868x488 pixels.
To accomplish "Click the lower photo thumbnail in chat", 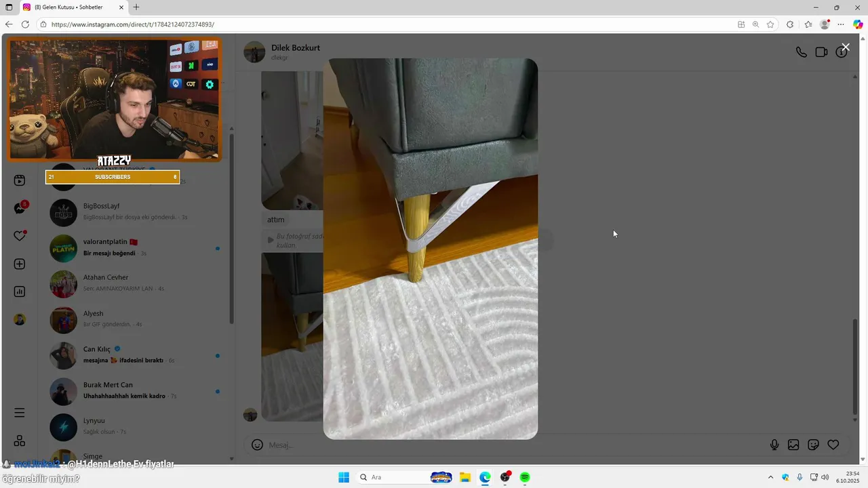I will pos(292,337).
